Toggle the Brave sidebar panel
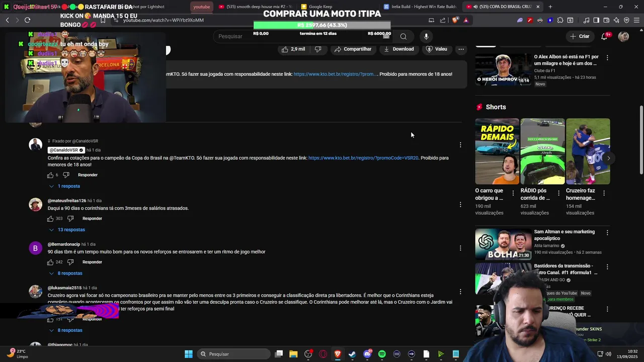644x362 pixels. 596,20
